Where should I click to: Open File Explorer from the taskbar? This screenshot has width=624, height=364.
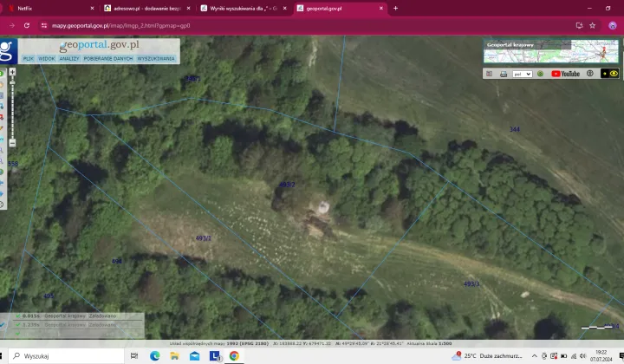pyautogui.click(x=175, y=355)
